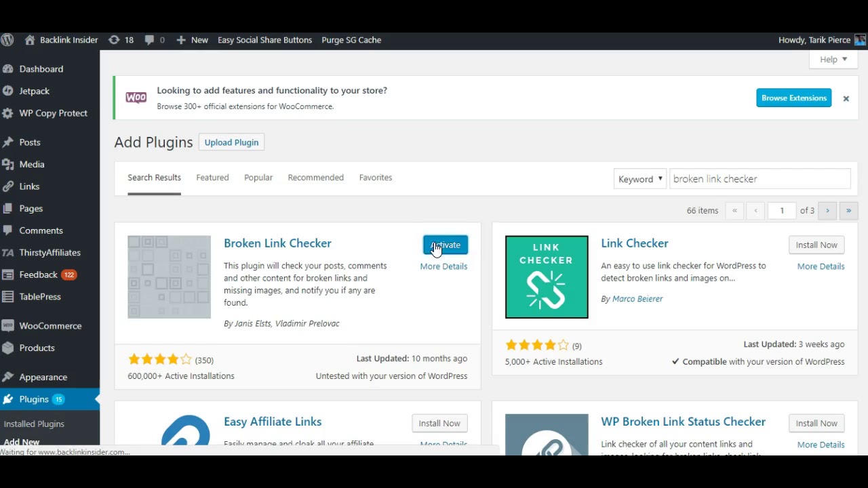868x488 pixels.
Task: Switch to the Search Results tab
Action: (154, 178)
